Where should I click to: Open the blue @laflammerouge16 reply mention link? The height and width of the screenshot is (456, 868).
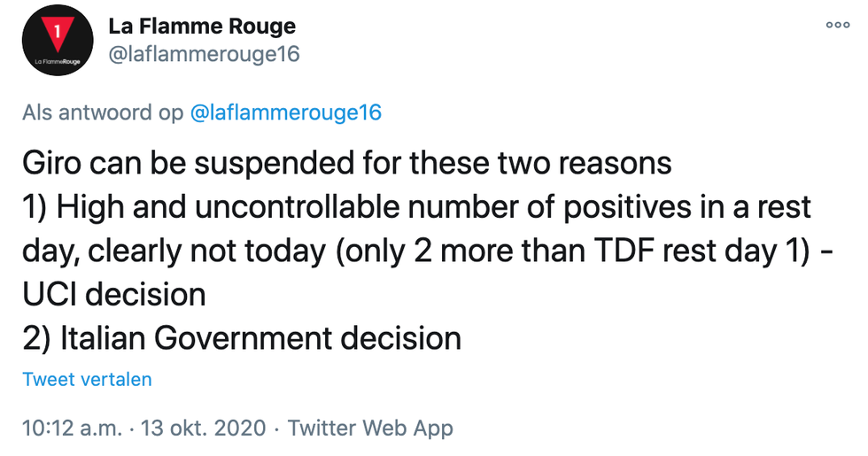[x=285, y=112]
